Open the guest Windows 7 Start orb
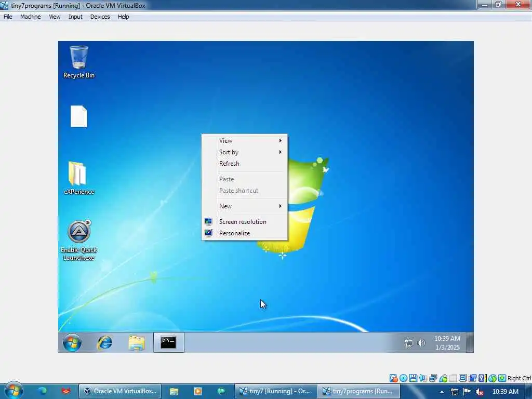This screenshot has height=399, width=532. pos(72,342)
